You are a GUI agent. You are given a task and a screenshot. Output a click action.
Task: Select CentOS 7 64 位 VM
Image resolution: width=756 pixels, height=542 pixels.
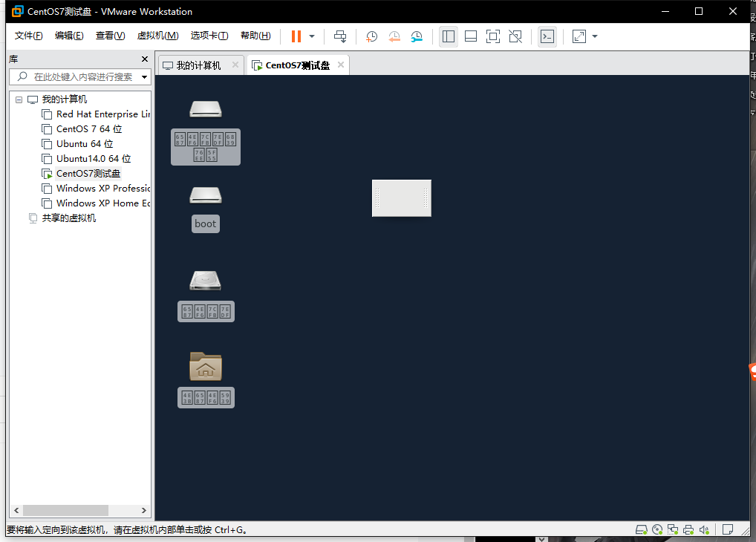89,129
